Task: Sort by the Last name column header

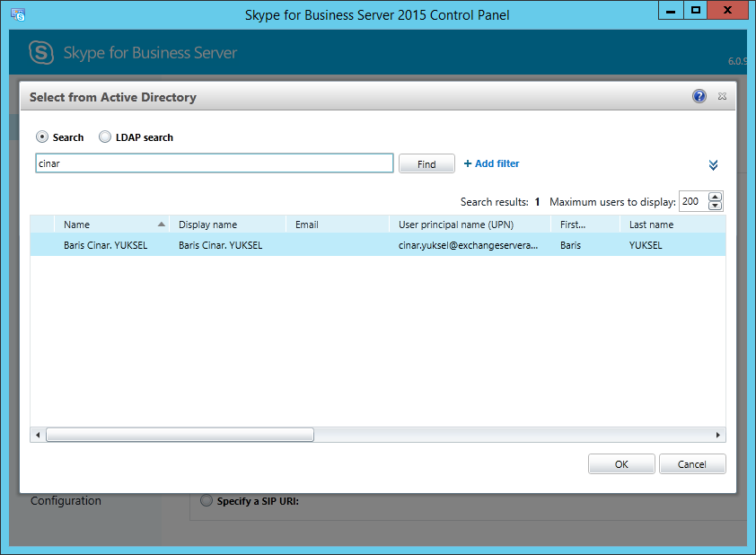Action: point(672,225)
